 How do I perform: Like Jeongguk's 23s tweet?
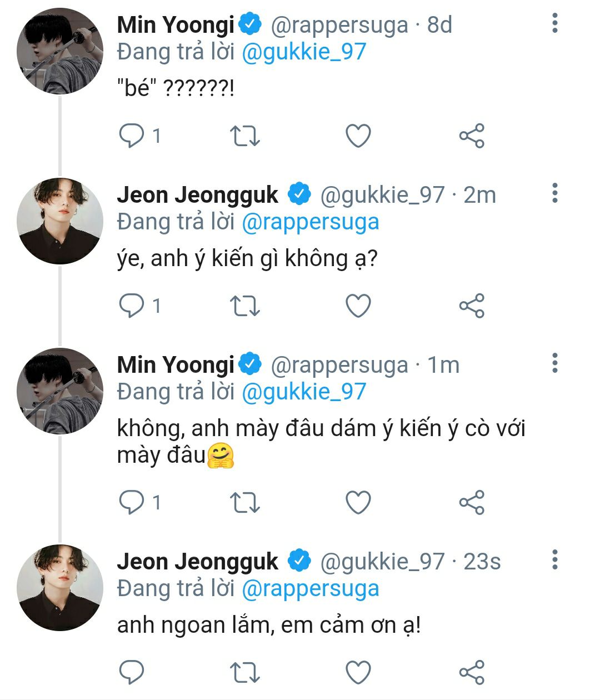click(358, 672)
